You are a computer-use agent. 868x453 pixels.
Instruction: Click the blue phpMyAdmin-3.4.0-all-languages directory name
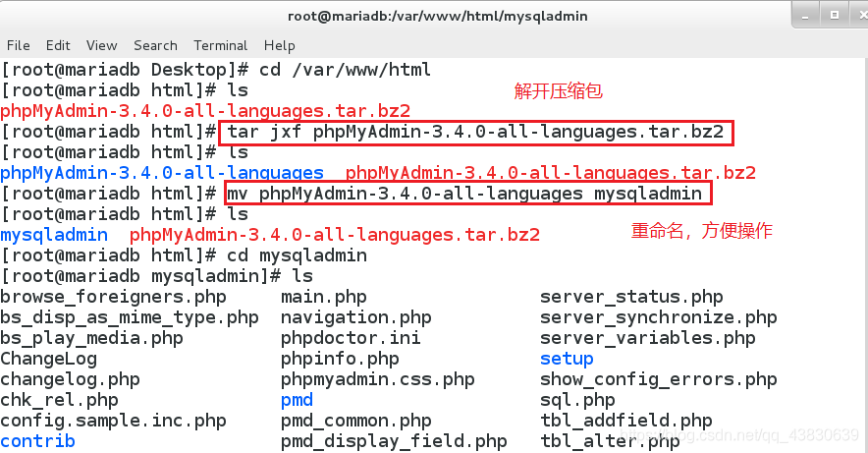point(162,173)
